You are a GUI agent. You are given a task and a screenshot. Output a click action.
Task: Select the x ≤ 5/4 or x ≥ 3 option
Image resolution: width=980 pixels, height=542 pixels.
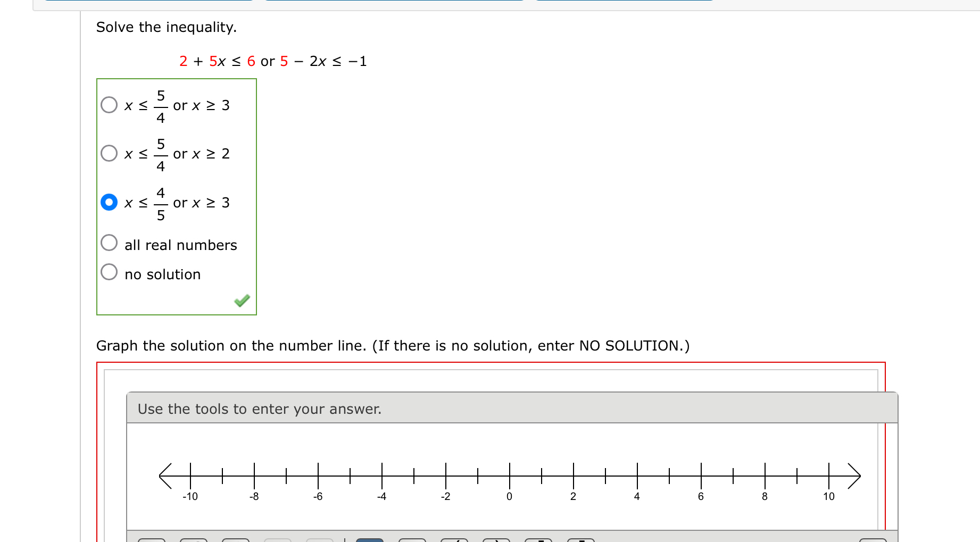coord(109,104)
